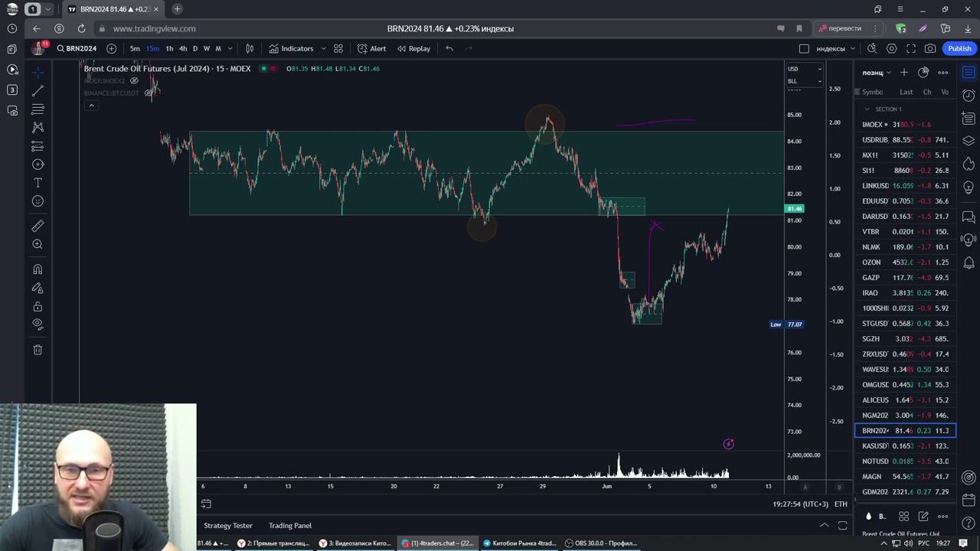Image resolution: width=980 pixels, height=551 pixels.
Task: Select the trend line drawing tool
Action: click(38, 90)
